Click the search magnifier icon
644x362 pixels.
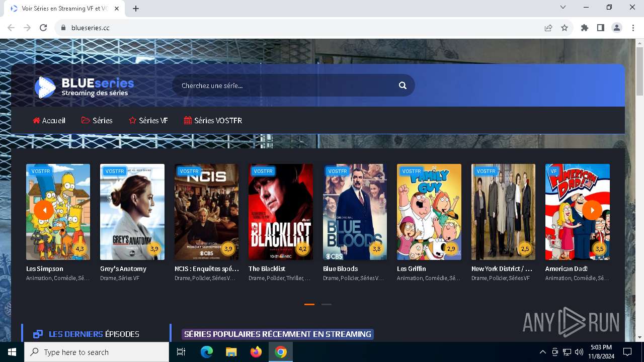point(403,85)
